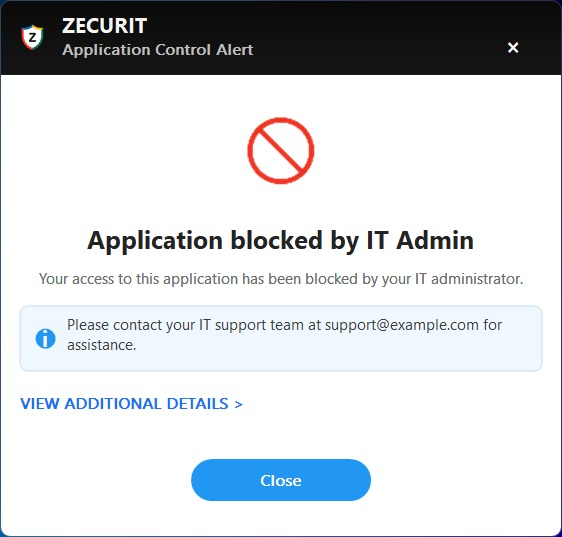Click the red prohibited circle icon
Viewport: 562px width, 537px height.
coord(281,151)
